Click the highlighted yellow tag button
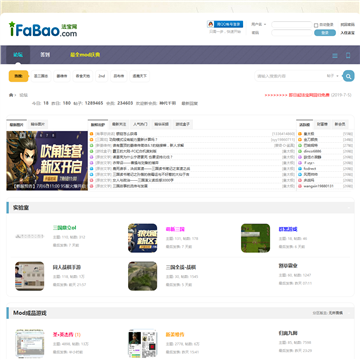The width and height of the screenshot is (360, 360). coord(18,76)
